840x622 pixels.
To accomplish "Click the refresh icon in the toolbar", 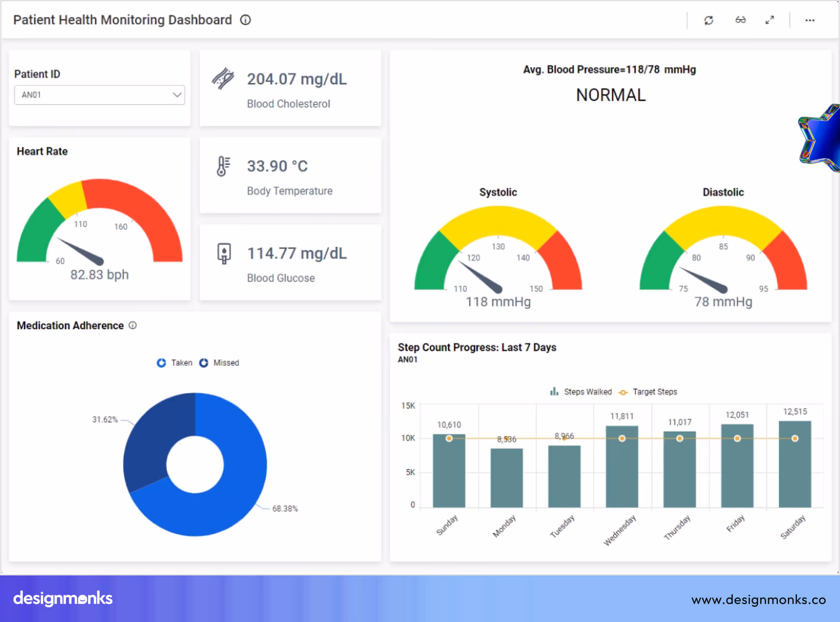I will (709, 20).
